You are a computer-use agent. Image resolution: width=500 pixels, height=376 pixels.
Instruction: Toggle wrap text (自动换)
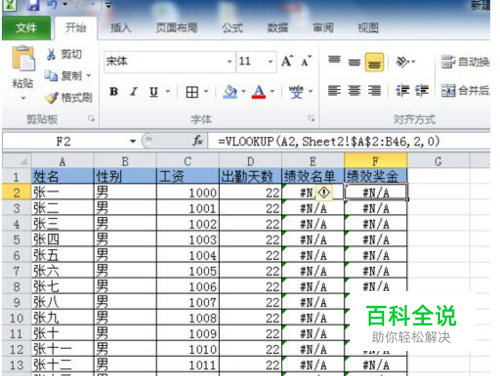point(465,62)
